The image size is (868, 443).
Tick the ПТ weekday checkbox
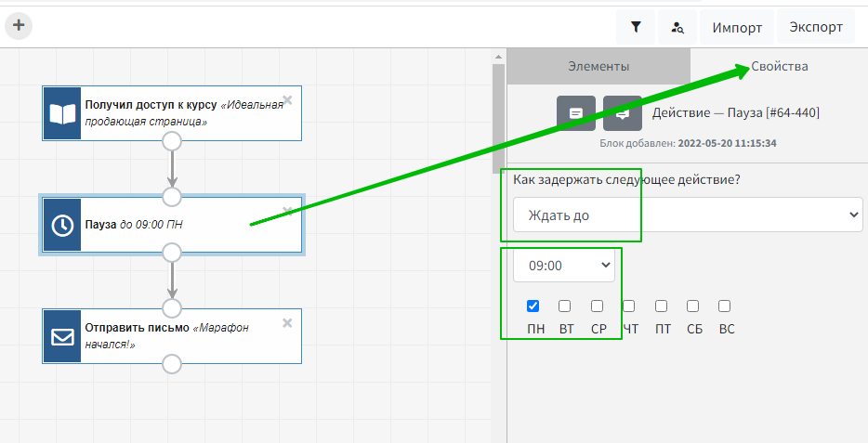[x=662, y=306]
